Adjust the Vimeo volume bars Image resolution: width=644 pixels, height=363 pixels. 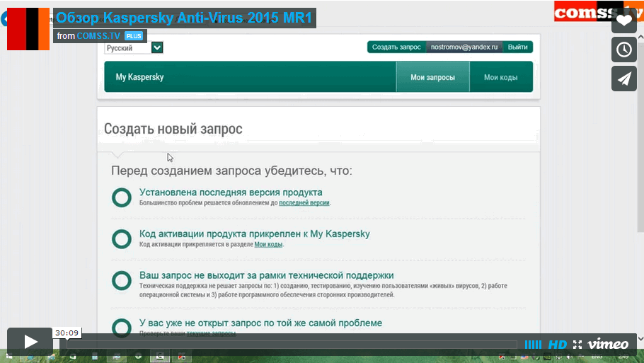click(533, 345)
